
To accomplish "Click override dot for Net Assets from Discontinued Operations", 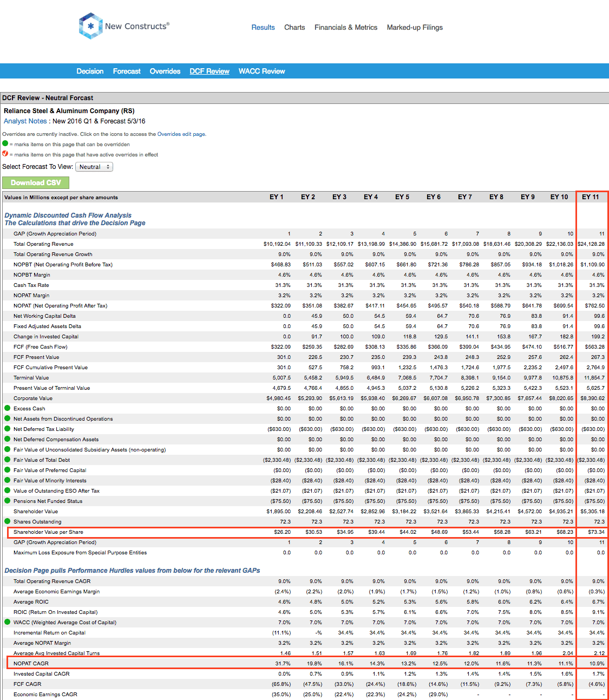I will coord(7,418).
